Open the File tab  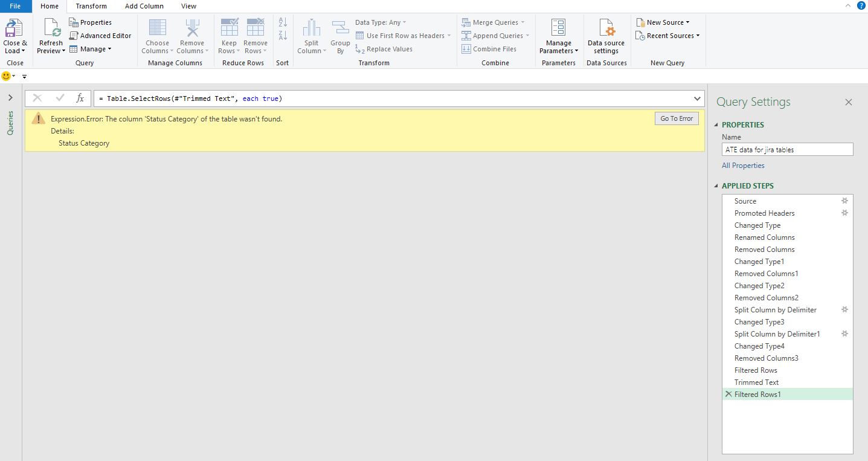click(15, 6)
